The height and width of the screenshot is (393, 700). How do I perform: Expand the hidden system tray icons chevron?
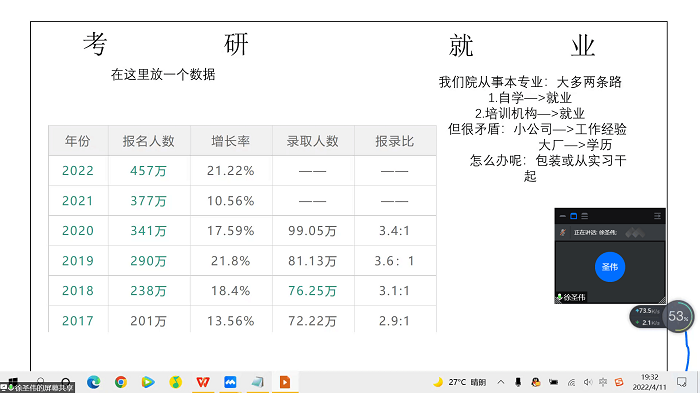[x=501, y=382]
